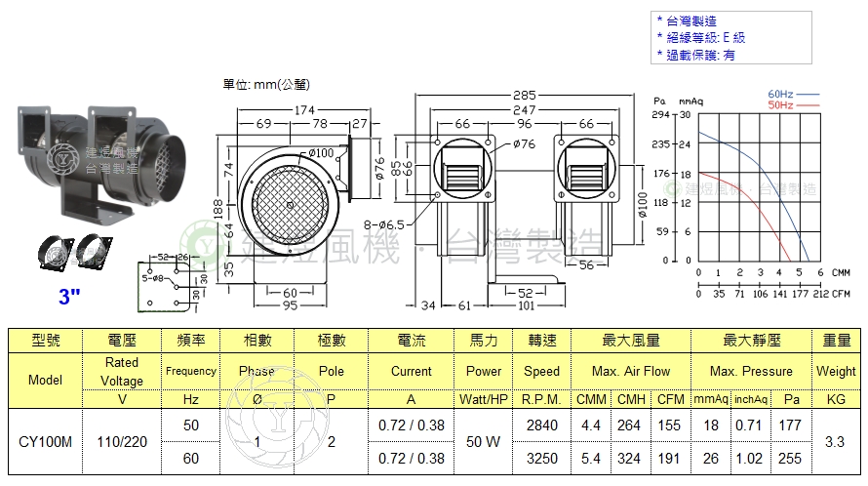This screenshot has height=486, width=868.
Task: Click the 50 W power cell
Action: coord(484,442)
